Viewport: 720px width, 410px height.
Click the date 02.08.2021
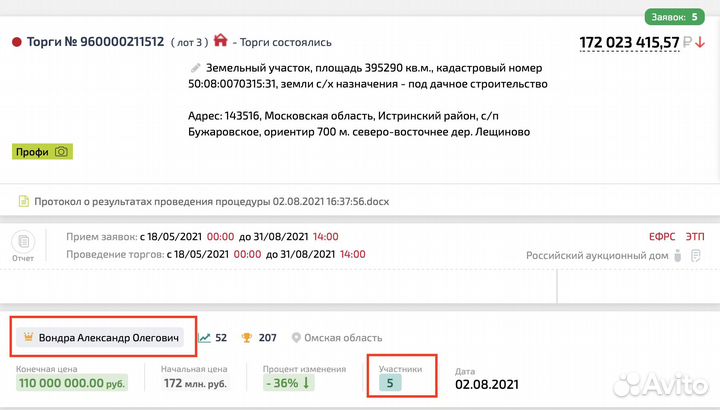[x=487, y=384]
